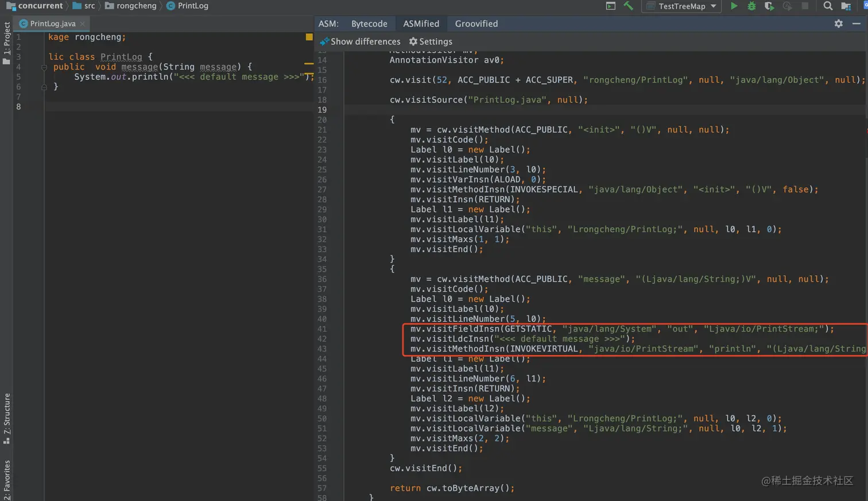Screen dimensions: 868x501
Task: Click AnnotationVisitor av0; line
Action: tap(447, 60)
